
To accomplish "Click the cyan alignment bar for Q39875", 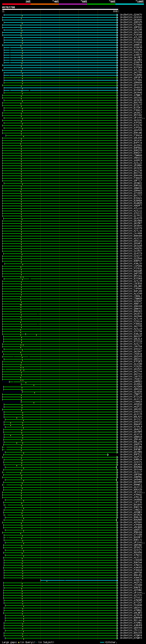I will point(79,580).
